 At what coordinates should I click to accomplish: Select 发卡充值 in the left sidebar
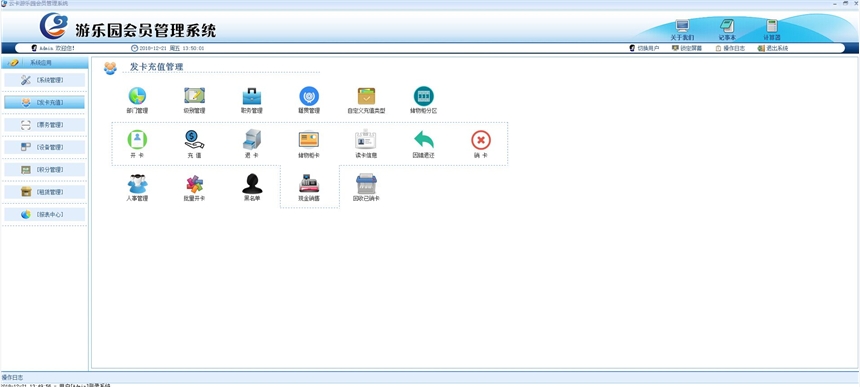coord(44,103)
